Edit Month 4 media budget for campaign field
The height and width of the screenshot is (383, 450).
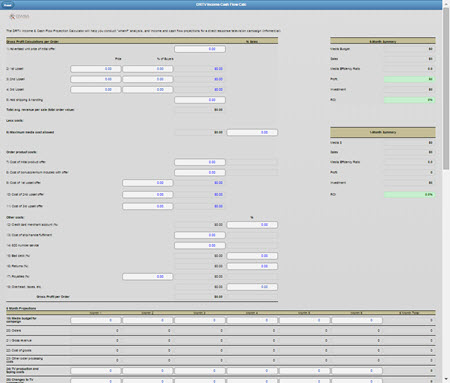(x=252, y=320)
